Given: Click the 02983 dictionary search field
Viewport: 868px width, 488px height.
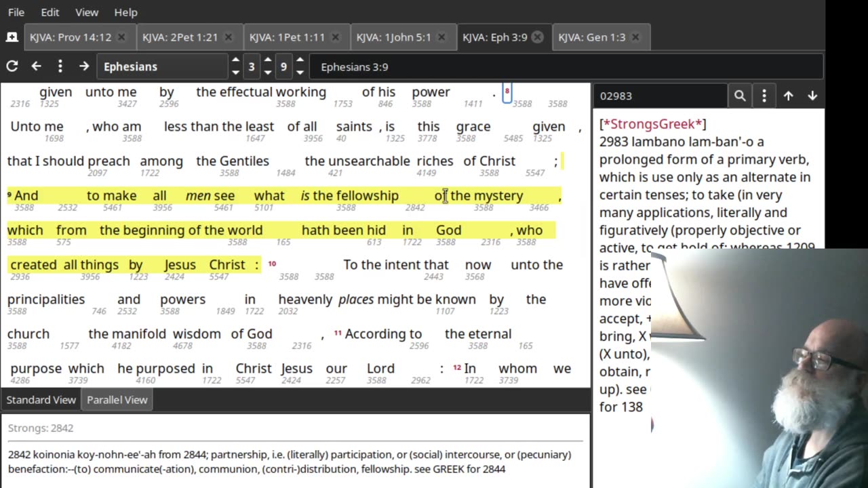Looking at the screenshot, I should [x=660, y=96].
